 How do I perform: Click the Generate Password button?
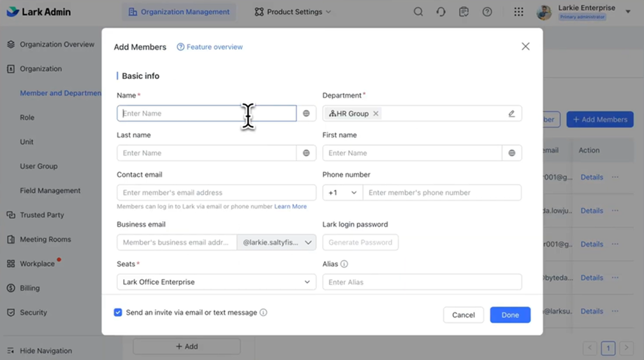click(360, 242)
